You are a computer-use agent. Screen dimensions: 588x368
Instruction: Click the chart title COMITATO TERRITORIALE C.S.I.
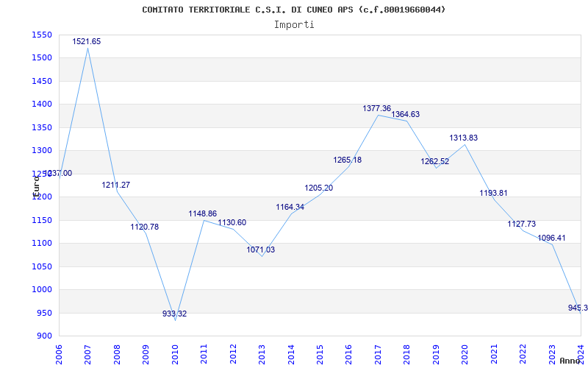click(294, 10)
